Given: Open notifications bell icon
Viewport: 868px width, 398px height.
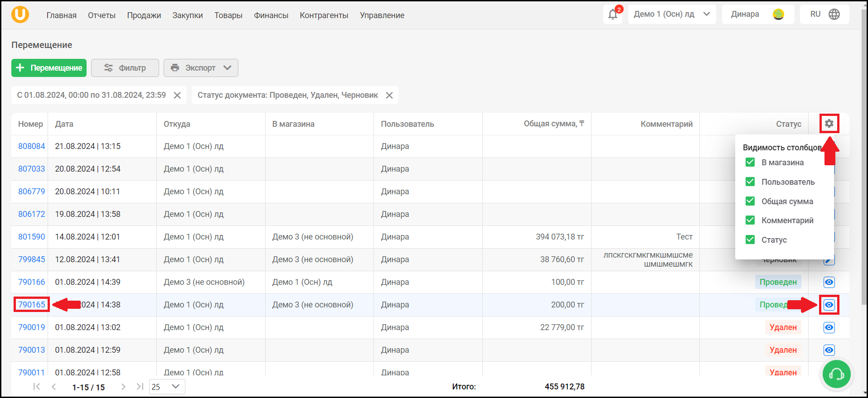Looking at the screenshot, I should point(613,14).
